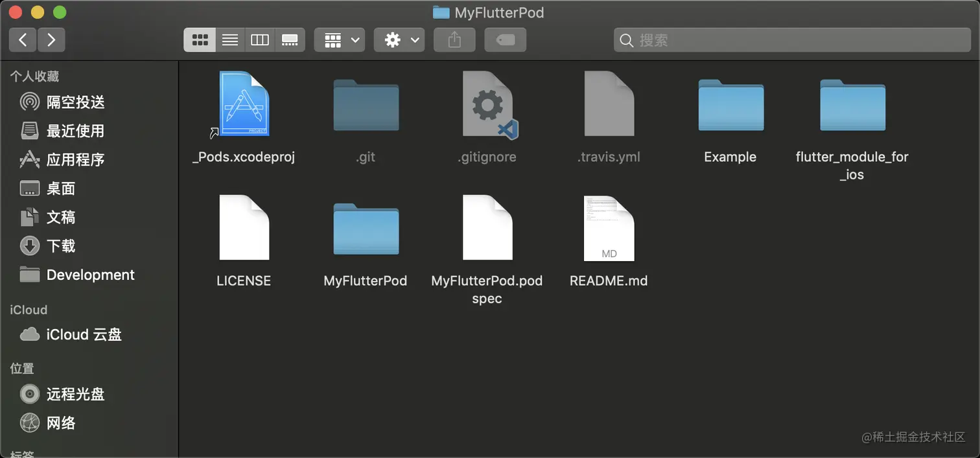Click the .travis.yml file name
This screenshot has width=980, height=458.
[x=609, y=157]
